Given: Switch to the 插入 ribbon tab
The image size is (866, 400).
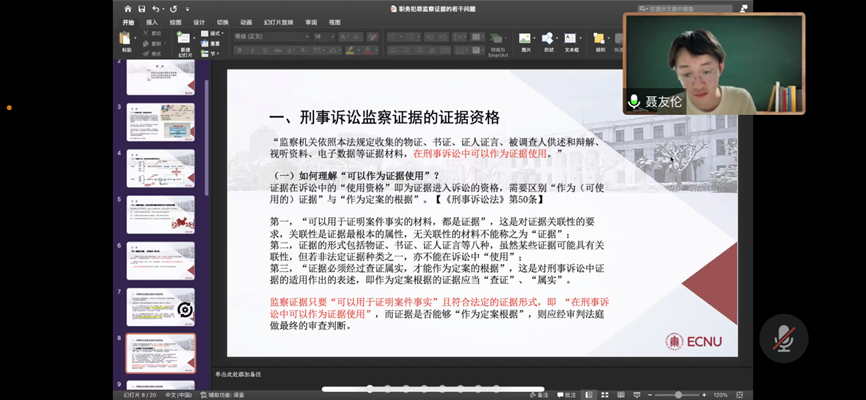Looking at the screenshot, I should 152,21.
